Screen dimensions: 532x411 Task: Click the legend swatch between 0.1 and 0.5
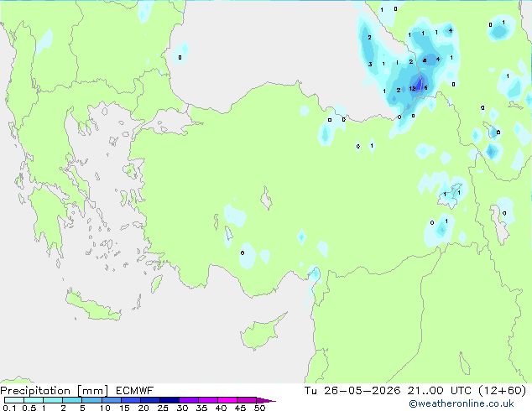point(14,400)
